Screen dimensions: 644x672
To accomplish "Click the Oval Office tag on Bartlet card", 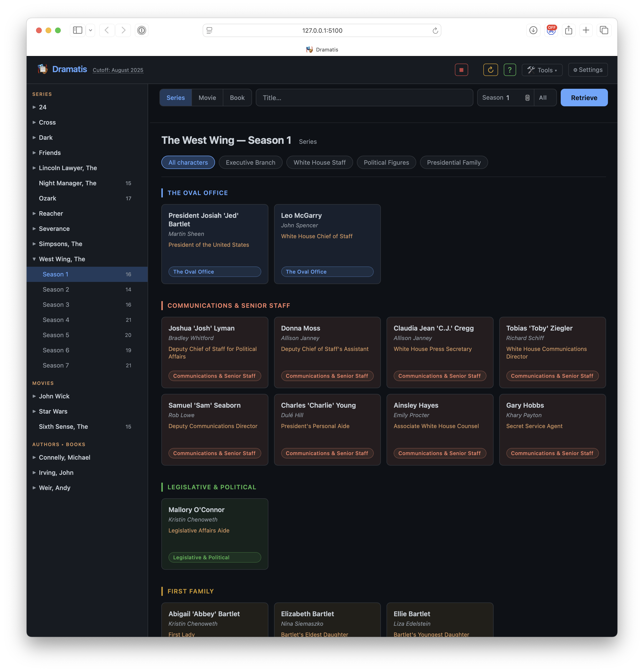I will 215,271.
